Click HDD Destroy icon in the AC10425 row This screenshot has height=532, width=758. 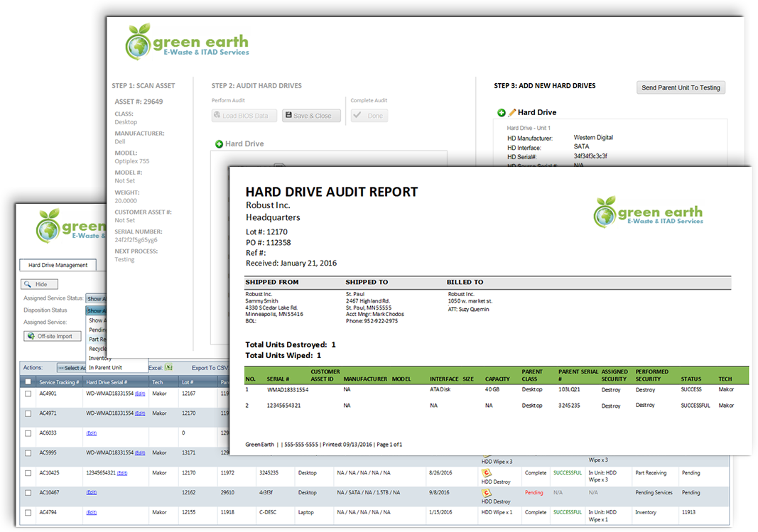(487, 472)
